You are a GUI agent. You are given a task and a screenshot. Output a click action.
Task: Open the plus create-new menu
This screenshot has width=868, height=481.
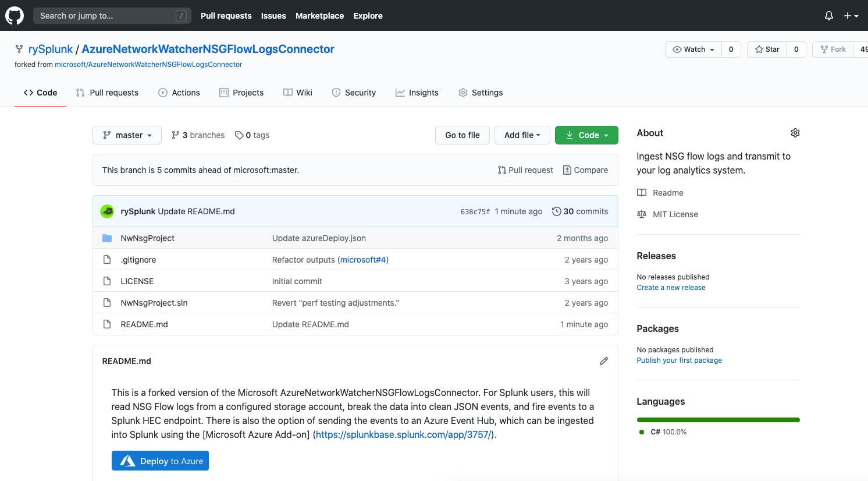(x=851, y=16)
